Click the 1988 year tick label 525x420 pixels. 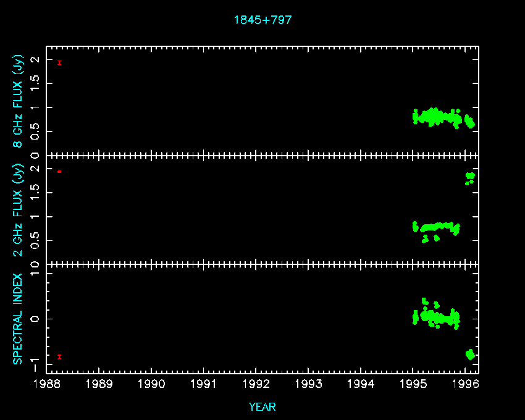point(47,384)
